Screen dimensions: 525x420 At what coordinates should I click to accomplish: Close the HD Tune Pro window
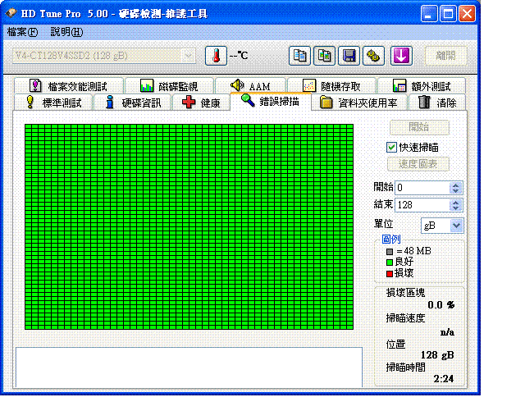point(467,14)
